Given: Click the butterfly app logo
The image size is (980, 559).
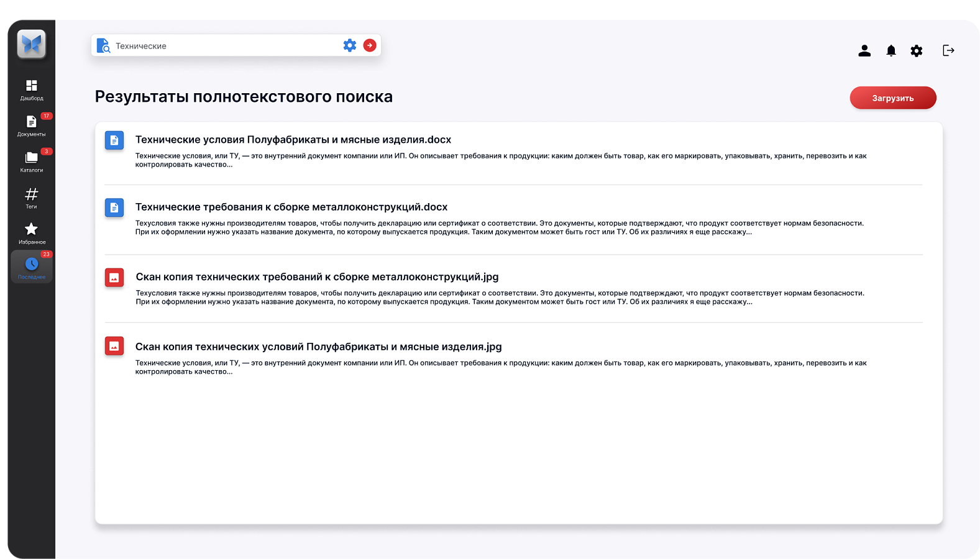Looking at the screenshot, I should coord(32,44).
